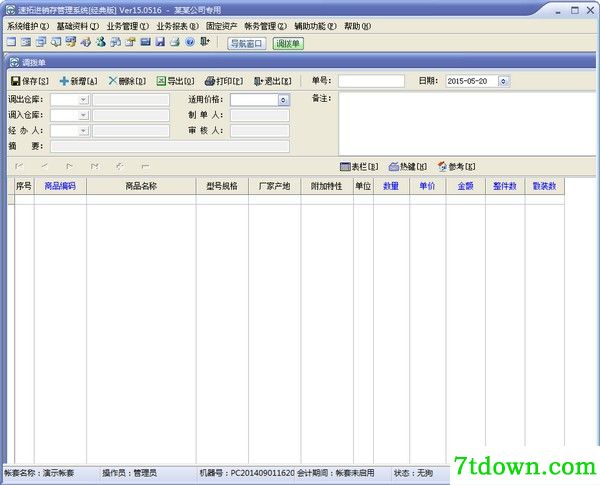The image size is (600, 485).
Task: Click the printer icon in the main toolbar
Action: click(x=175, y=42)
